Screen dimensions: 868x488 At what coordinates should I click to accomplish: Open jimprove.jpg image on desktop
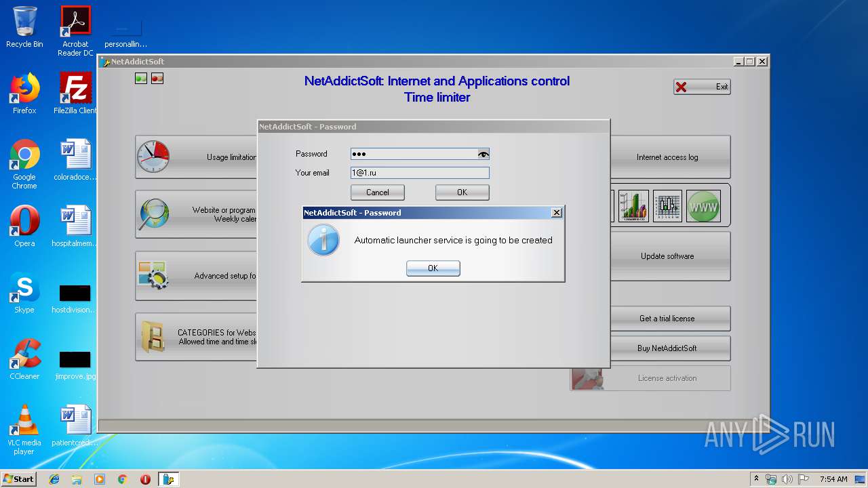point(75,365)
